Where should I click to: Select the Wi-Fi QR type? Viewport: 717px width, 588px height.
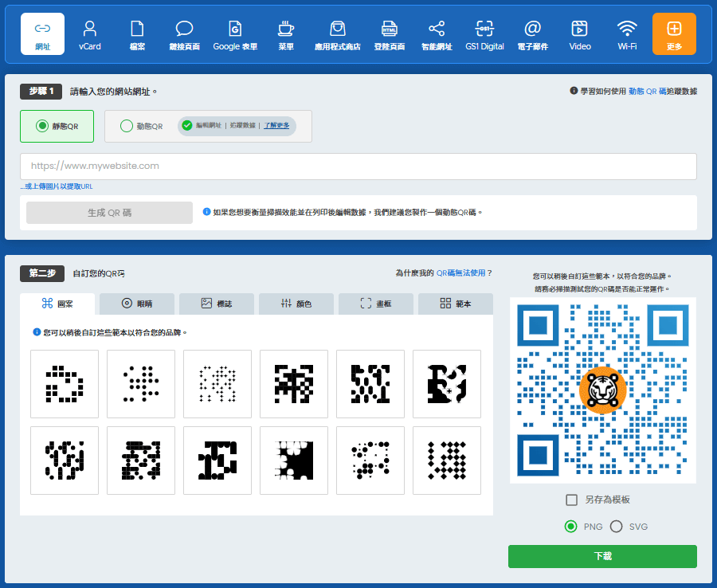click(x=627, y=33)
